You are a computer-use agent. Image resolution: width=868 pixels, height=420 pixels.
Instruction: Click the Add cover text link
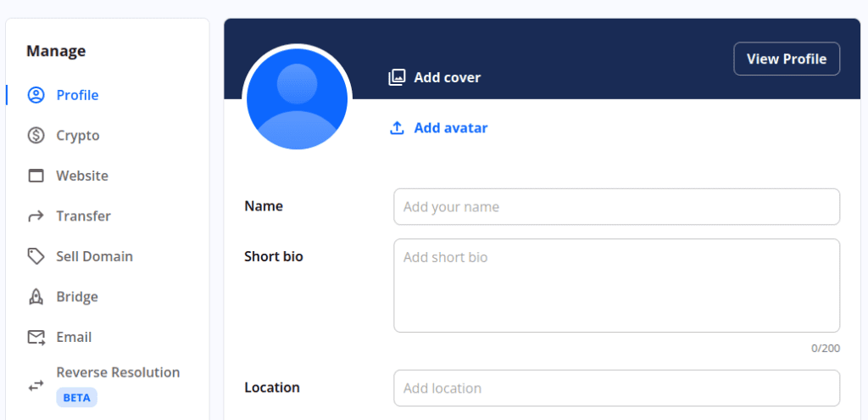447,78
